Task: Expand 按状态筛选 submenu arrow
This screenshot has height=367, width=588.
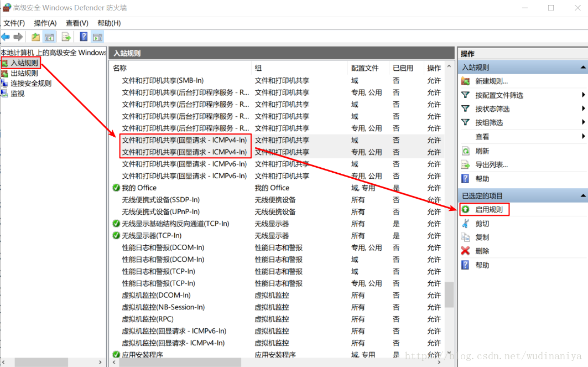Action: [x=583, y=108]
